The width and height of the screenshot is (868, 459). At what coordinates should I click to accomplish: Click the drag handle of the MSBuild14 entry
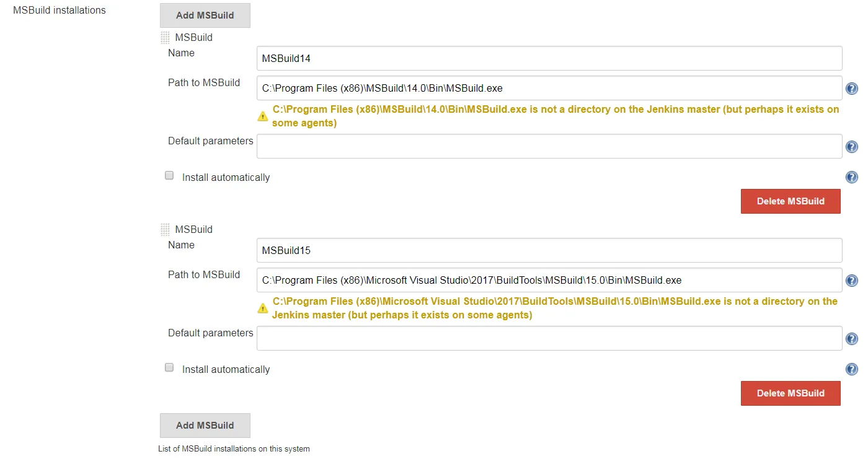(165, 38)
